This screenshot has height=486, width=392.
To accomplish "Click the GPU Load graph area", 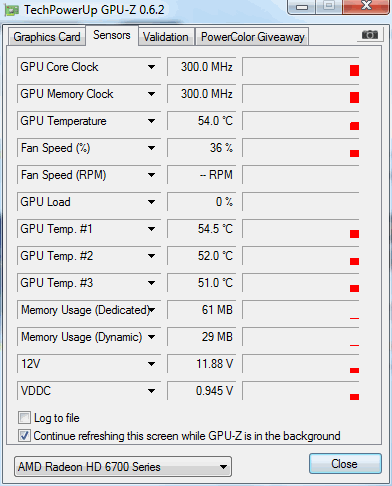I will [301, 202].
